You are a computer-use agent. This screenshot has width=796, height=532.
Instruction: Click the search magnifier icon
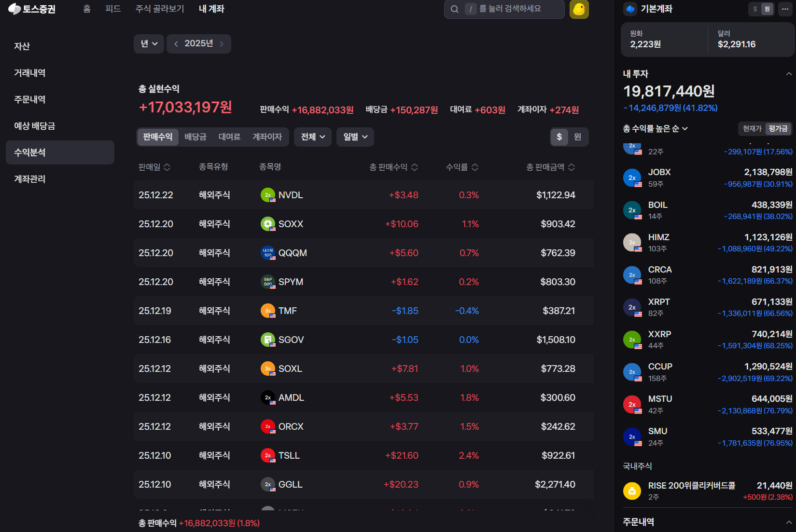tap(454, 9)
